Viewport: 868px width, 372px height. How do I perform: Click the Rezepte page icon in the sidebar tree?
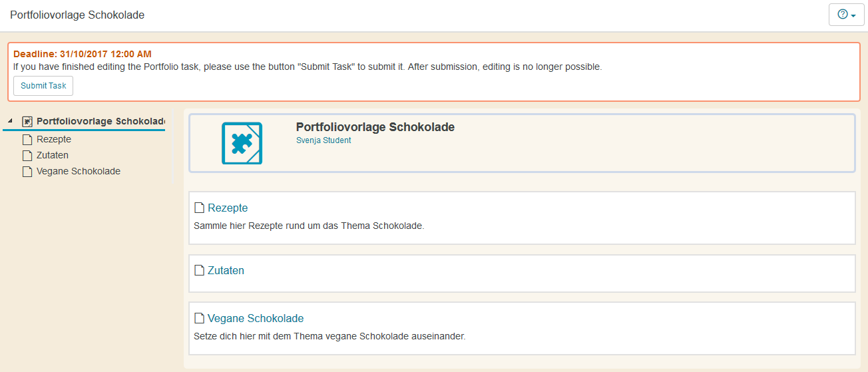pos(27,140)
